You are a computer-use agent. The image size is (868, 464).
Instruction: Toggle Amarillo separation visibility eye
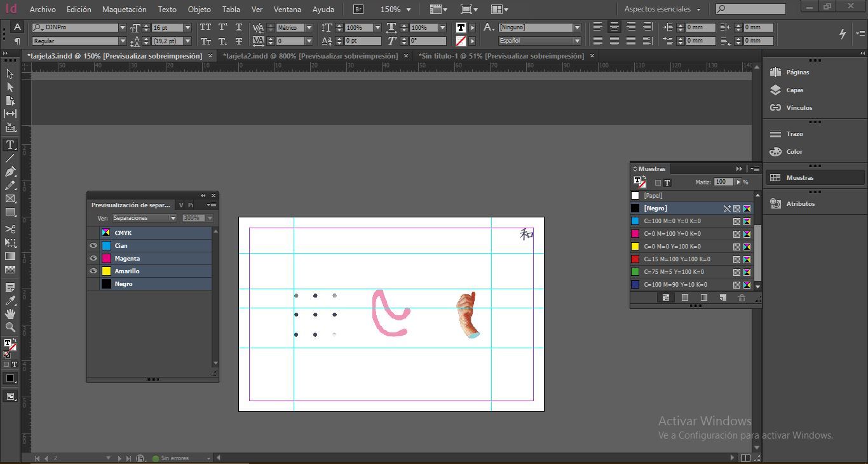93,271
